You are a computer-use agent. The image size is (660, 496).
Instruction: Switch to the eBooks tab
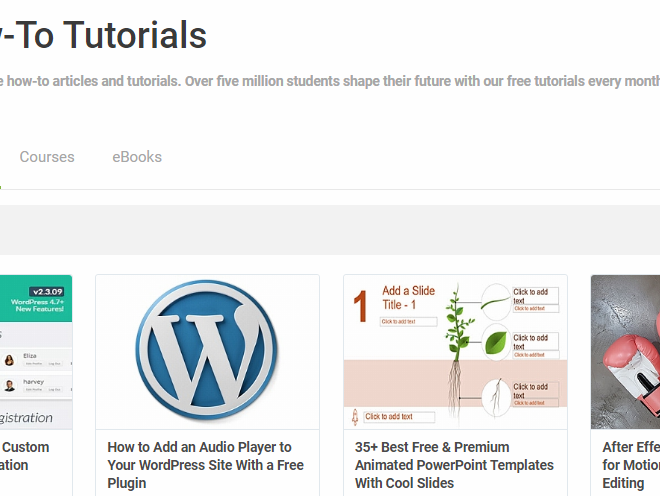[x=137, y=157]
